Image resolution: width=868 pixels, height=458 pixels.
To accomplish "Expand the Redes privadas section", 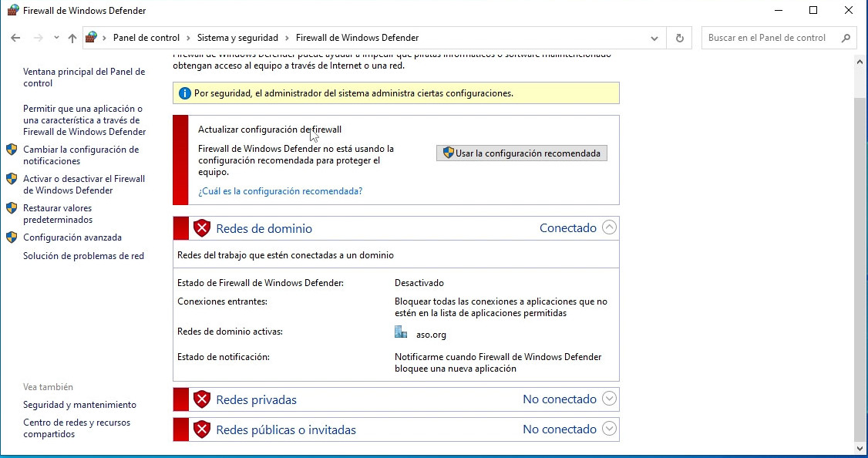I will pos(609,399).
